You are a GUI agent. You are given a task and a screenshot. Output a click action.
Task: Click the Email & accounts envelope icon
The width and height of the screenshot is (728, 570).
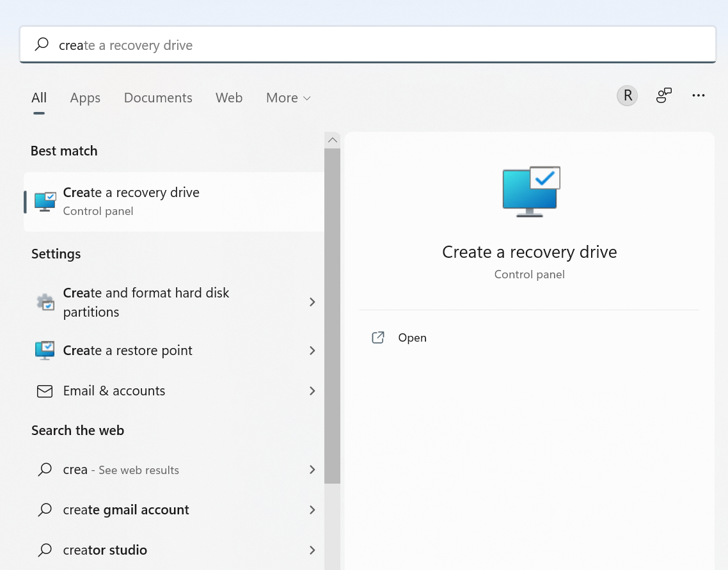(x=44, y=391)
